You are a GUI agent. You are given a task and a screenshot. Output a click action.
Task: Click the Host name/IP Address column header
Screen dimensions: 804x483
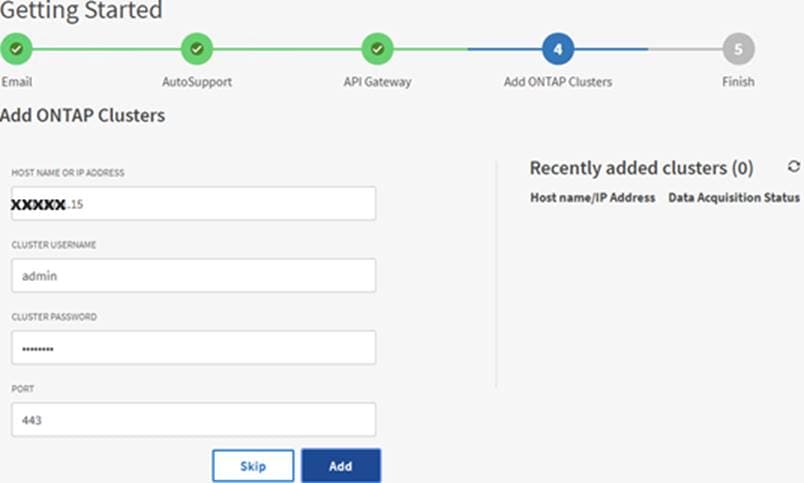pyautogui.click(x=593, y=197)
